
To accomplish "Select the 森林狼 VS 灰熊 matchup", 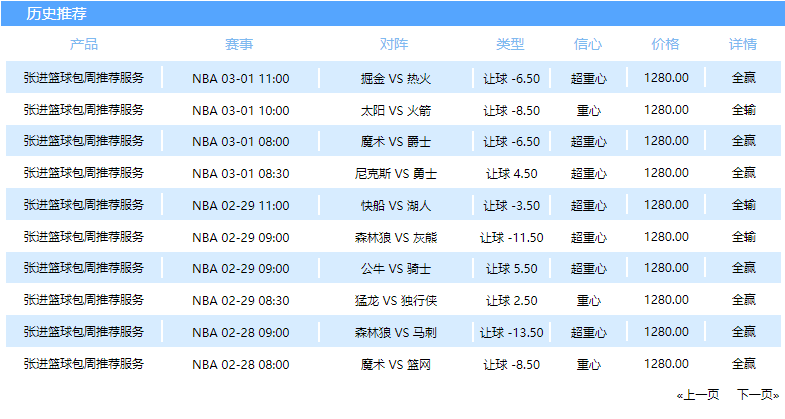I will [396, 237].
